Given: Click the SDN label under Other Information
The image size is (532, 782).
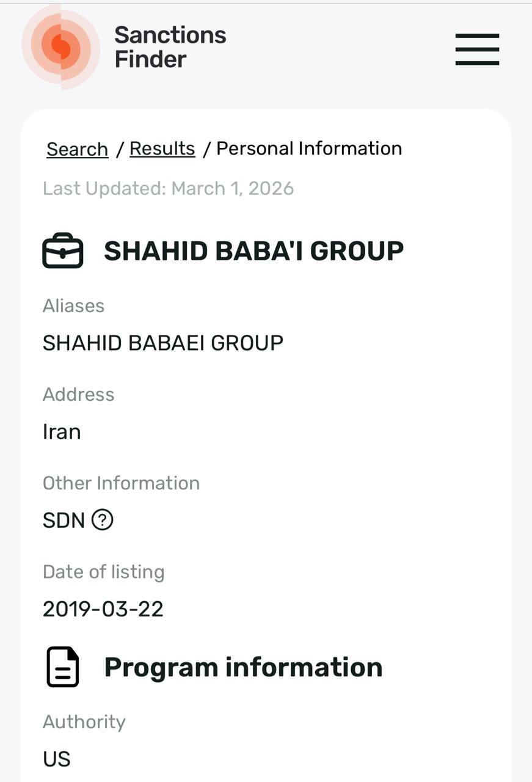Looking at the screenshot, I should point(64,520).
